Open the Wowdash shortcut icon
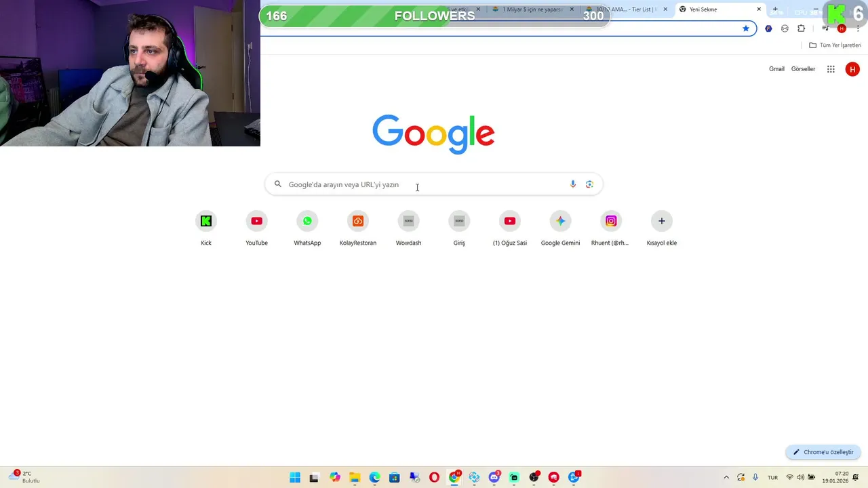The width and height of the screenshot is (868, 488). click(x=408, y=221)
